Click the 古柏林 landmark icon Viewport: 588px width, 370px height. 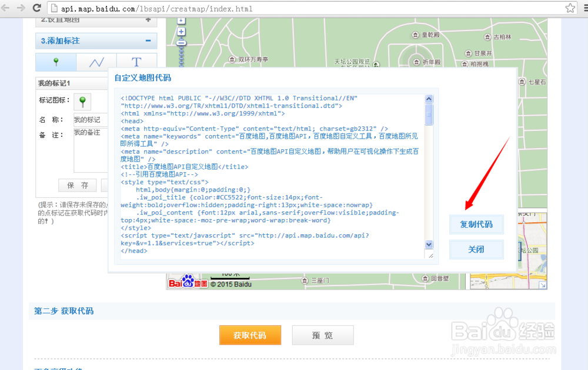487,36
